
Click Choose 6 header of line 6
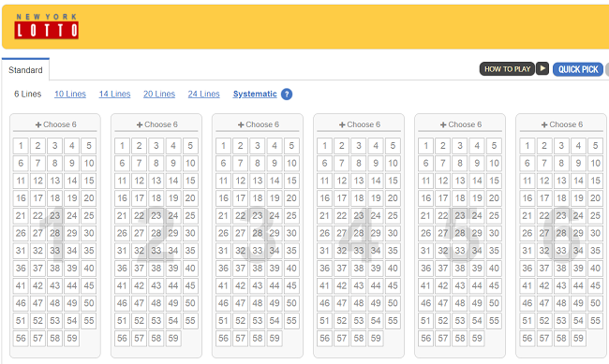(562, 124)
